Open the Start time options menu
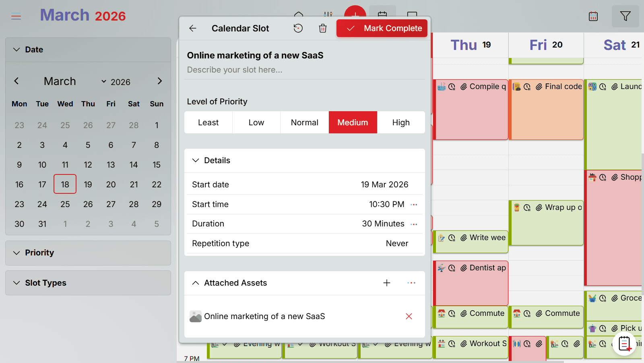Image resolution: width=644 pixels, height=363 pixels. (414, 204)
